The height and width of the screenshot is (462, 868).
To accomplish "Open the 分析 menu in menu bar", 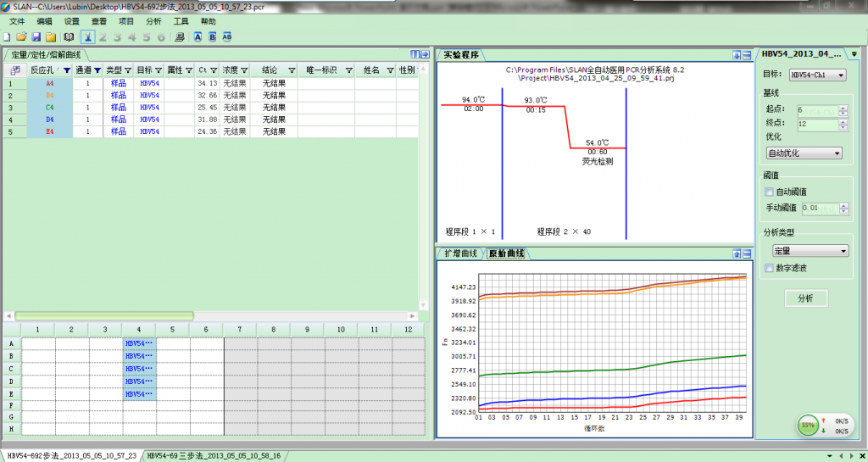I will (154, 21).
